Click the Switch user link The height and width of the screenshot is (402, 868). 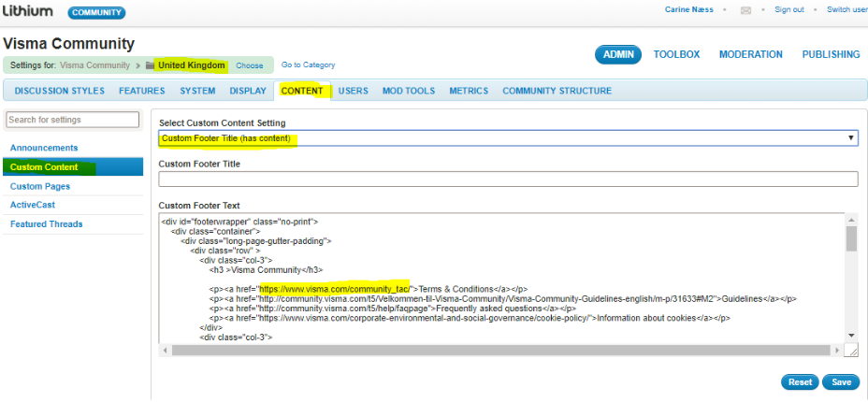pyautogui.click(x=847, y=9)
